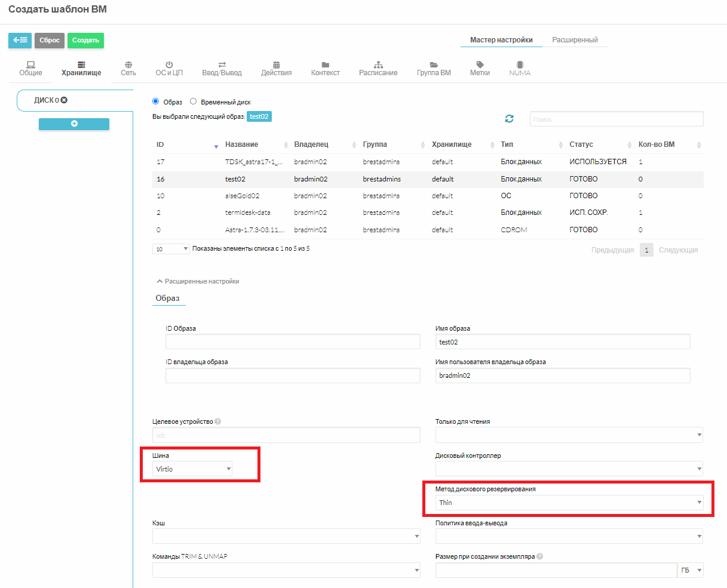Click the help icon beside Целевое устройство
Image resolution: width=727 pixels, height=588 pixels.
click(218, 421)
